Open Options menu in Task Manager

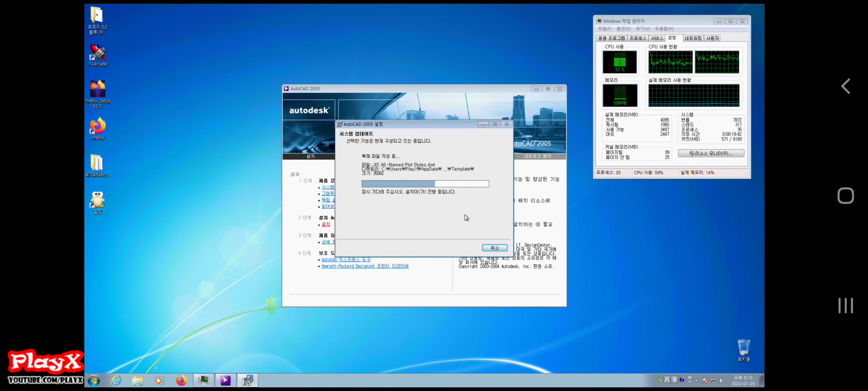(x=623, y=29)
